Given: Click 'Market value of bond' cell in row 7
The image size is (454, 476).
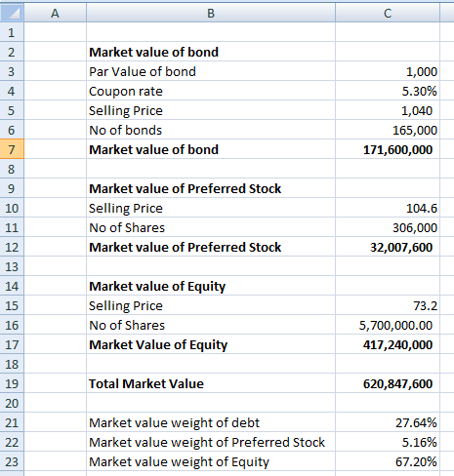Looking at the screenshot, I should 211,149.
